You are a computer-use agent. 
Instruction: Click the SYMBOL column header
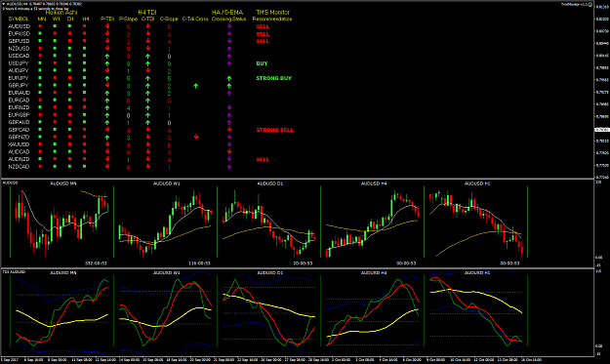[x=19, y=19]
